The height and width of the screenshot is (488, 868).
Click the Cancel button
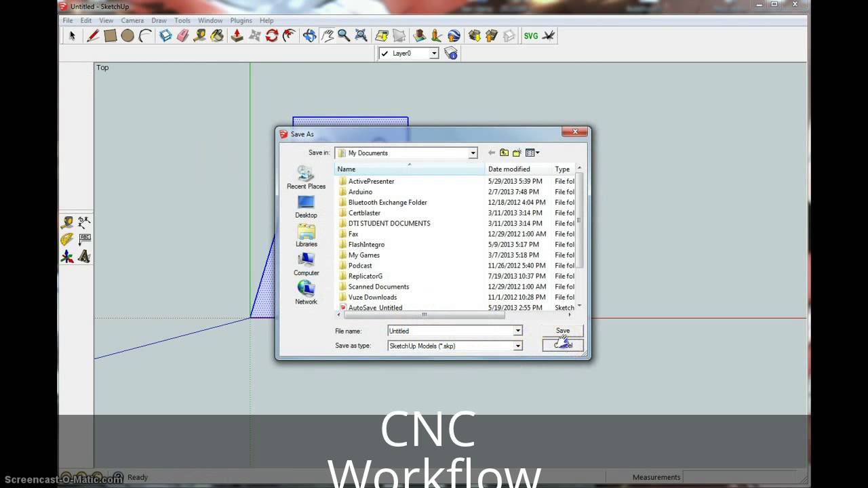coord(563,345)
